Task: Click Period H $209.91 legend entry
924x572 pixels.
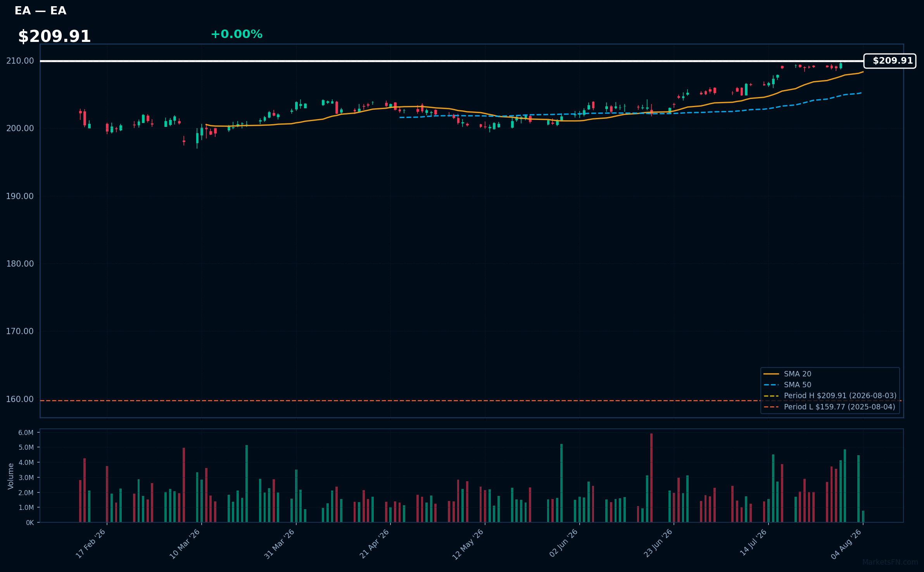Action: (830, 395)
